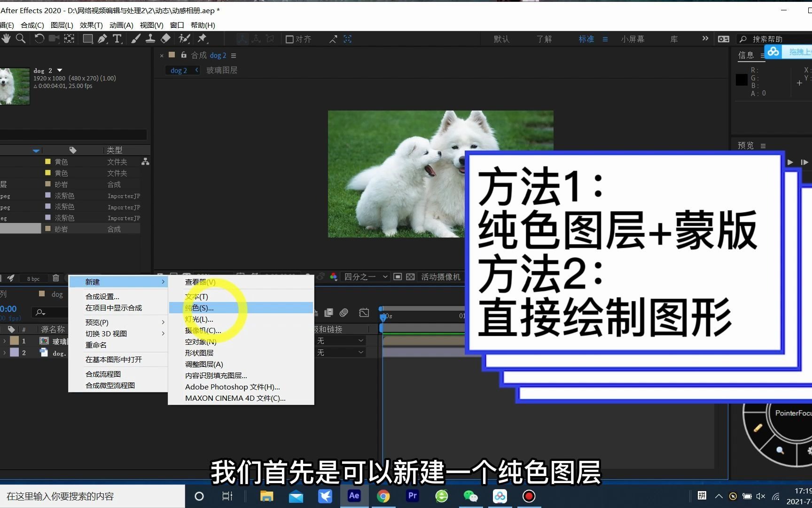The width and height of the screenshot is (812, 508).
Task: Click workspace overflow double-arrow icon
Action: point(705,39)
